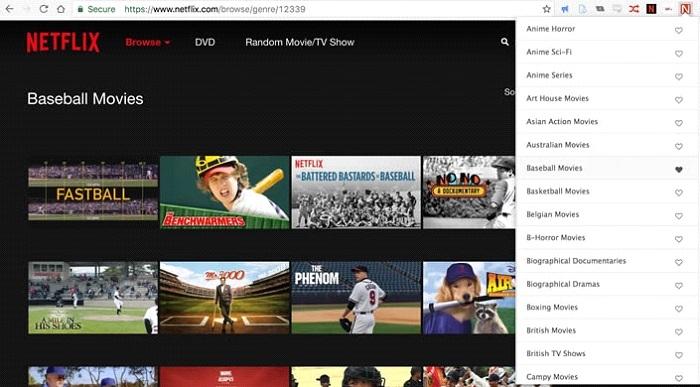700x387 pixels.
Task: Open Netflix search magnifier icon
Action: pyautogui.click(x=504, y=42)
